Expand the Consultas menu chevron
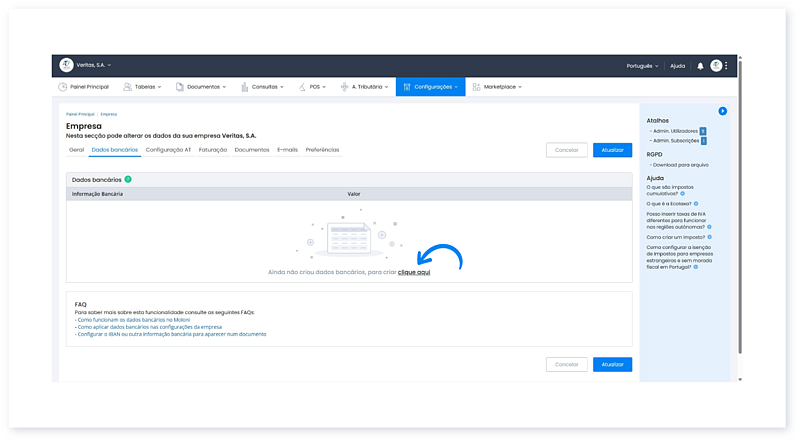 click(x=282, y=87)
